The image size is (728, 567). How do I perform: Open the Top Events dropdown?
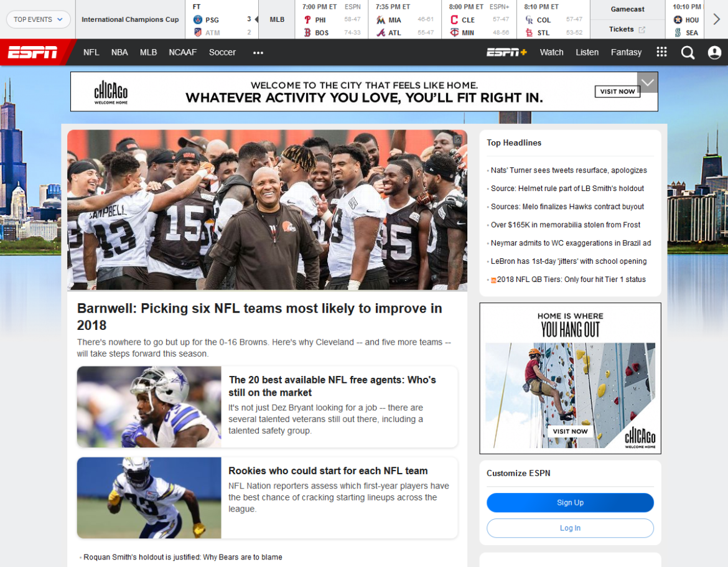pyautogui.click(x=39, y=19)
